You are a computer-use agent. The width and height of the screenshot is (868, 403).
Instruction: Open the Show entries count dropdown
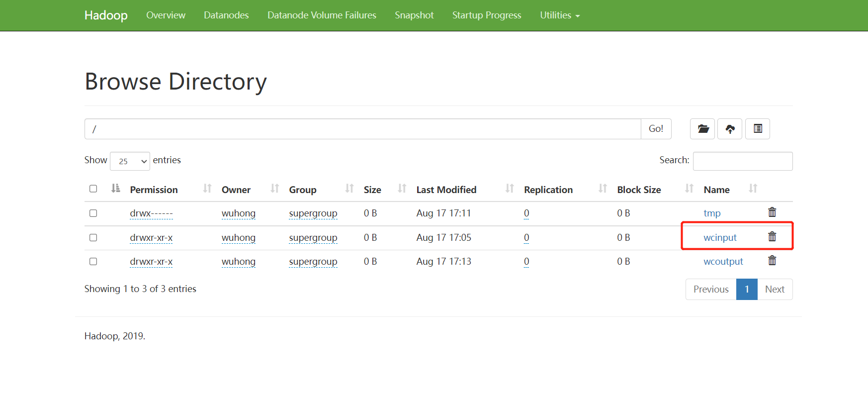point(130,161)
